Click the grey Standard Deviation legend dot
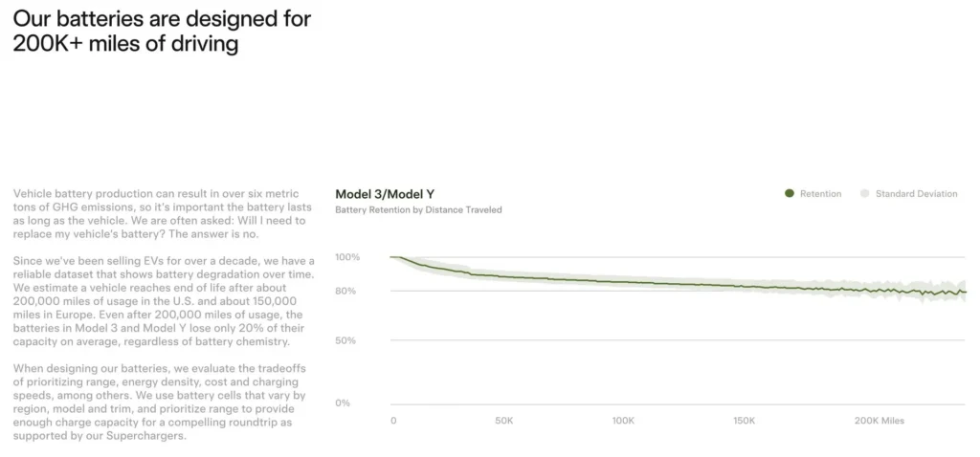 tap(865, 193)
